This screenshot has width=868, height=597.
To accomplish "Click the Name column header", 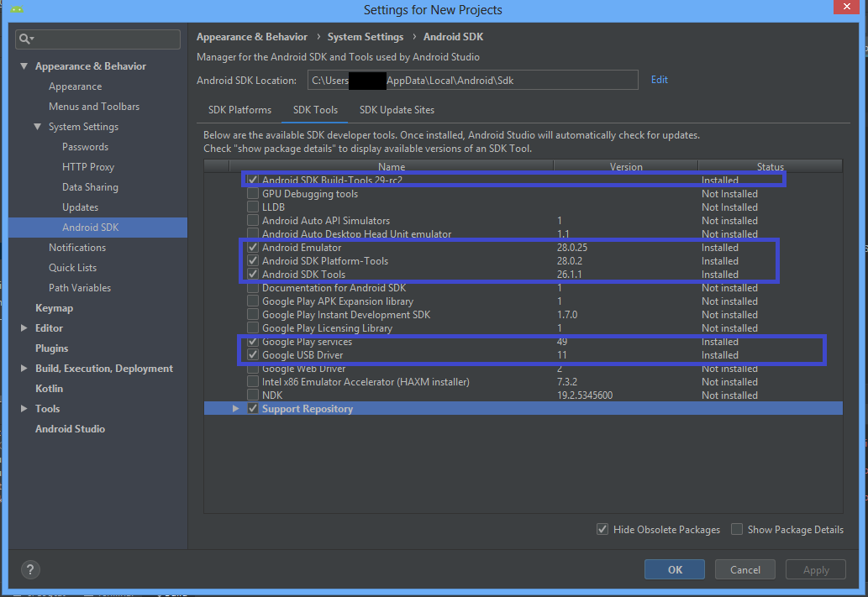I will click(x=392, y=166).
